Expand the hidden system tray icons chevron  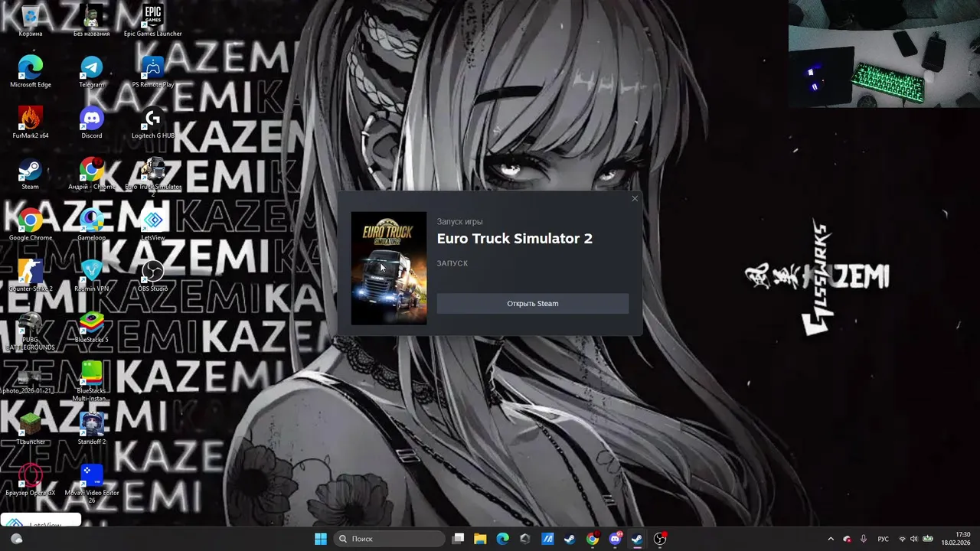831,539
